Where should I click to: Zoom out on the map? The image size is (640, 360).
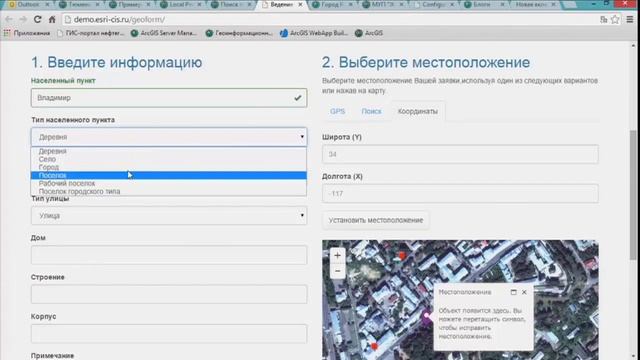point(338,271)
